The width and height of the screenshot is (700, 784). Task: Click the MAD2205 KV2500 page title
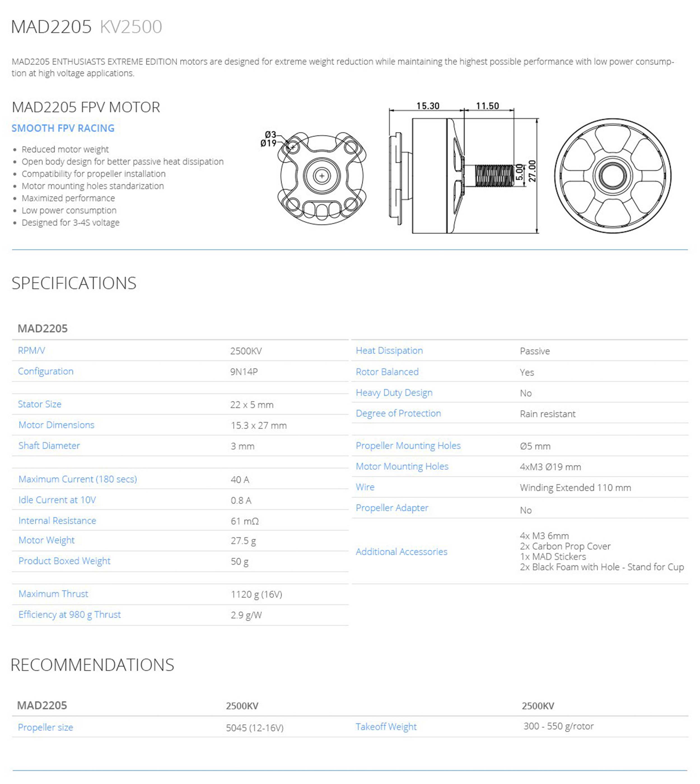pos(86,27)
